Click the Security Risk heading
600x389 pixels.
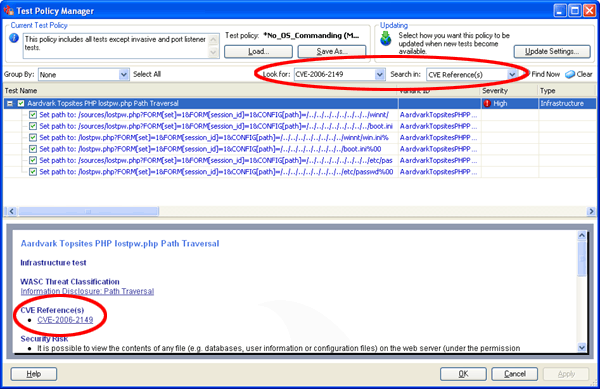tap(44, 339)
